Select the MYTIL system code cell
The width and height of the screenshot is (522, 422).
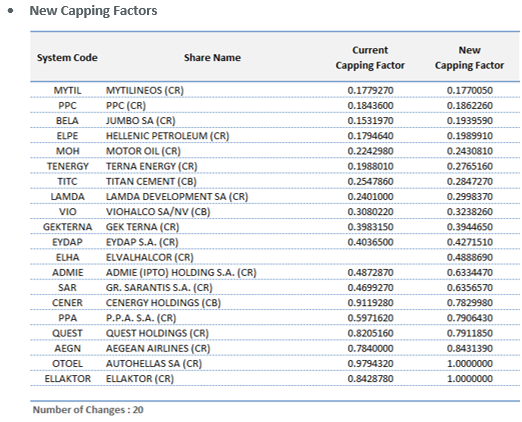67,90
